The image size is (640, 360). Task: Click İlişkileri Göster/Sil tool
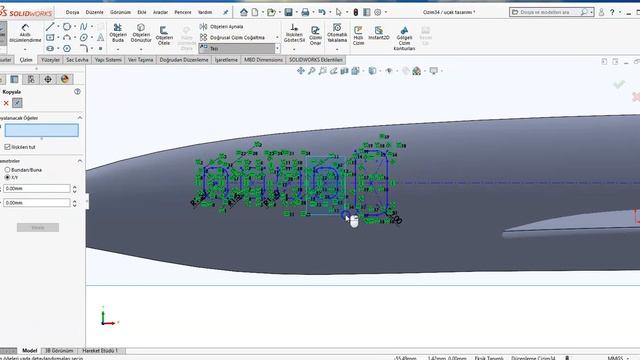pyautogui.click(x=294, y=33)
